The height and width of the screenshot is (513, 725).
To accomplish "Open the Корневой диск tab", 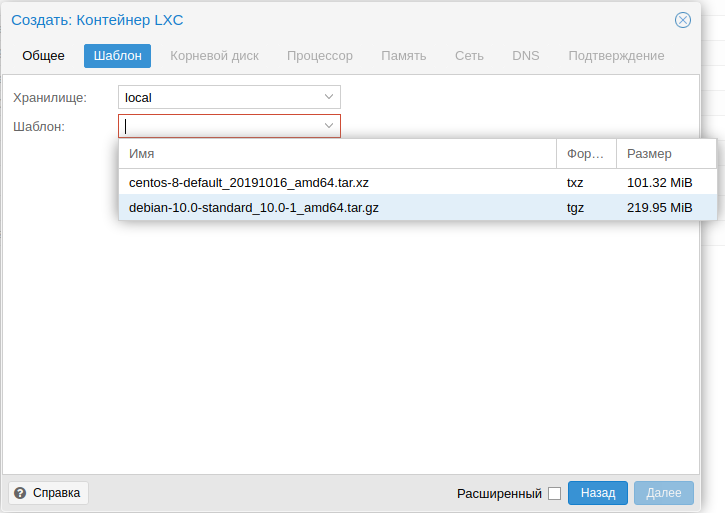I will tap(214, 56).
